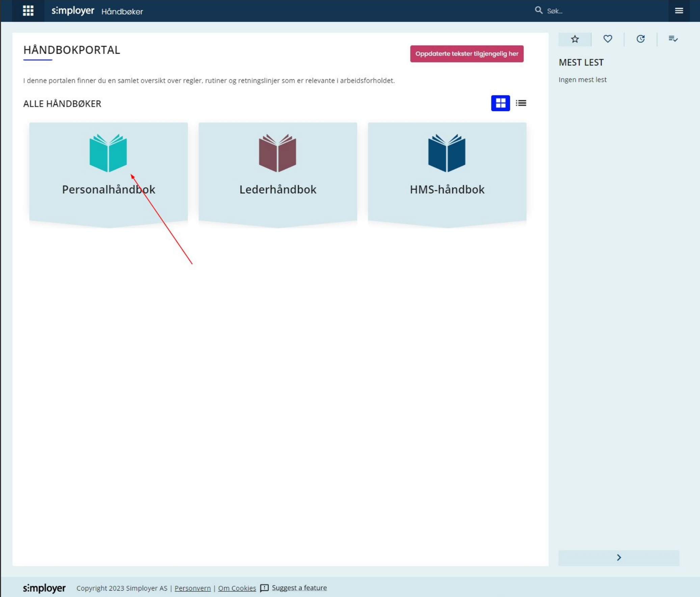The height and width of the screenshot is (597, 700).
Task: Open the maroon Lederhåndbok book icon
Action: point(277,153)
